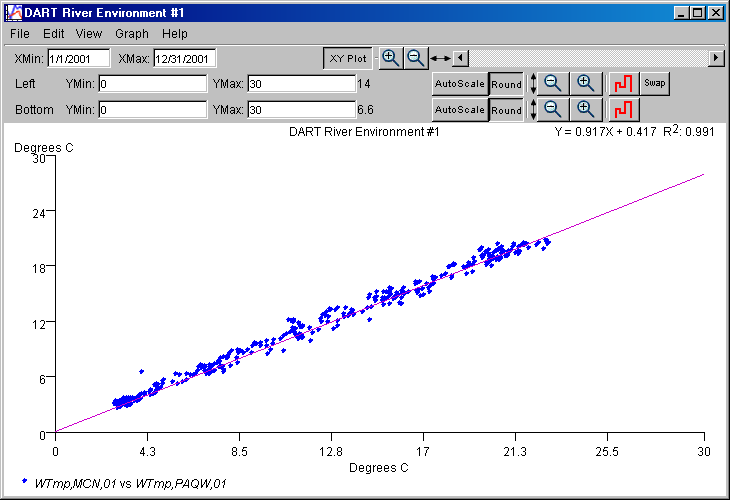Zoom out the Left axis

pos(552,83)
